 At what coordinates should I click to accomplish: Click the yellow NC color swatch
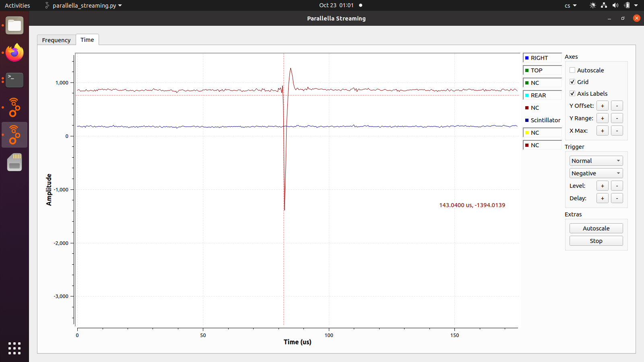[x=527, y=133]
